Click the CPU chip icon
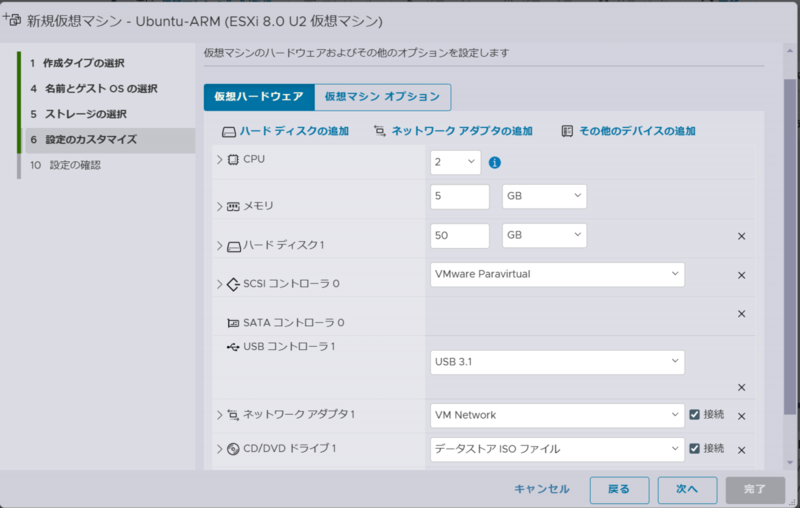800x508 pixels. (x=233, y=160)
